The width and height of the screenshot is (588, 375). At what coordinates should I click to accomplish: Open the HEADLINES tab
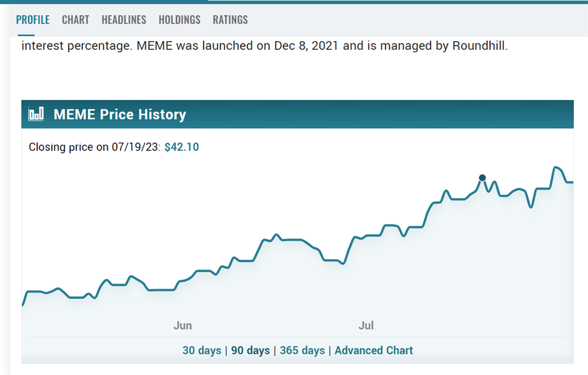click(123, 19)
